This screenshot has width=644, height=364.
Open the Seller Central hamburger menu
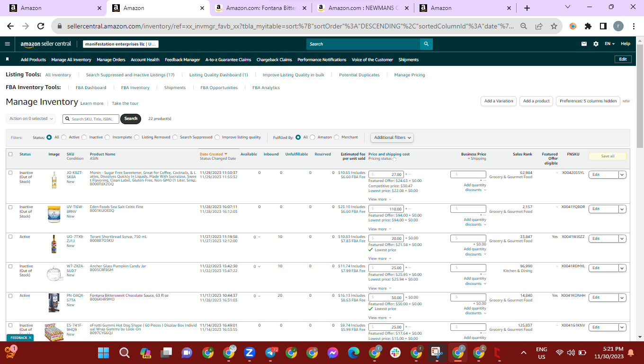tap(7, 44)
